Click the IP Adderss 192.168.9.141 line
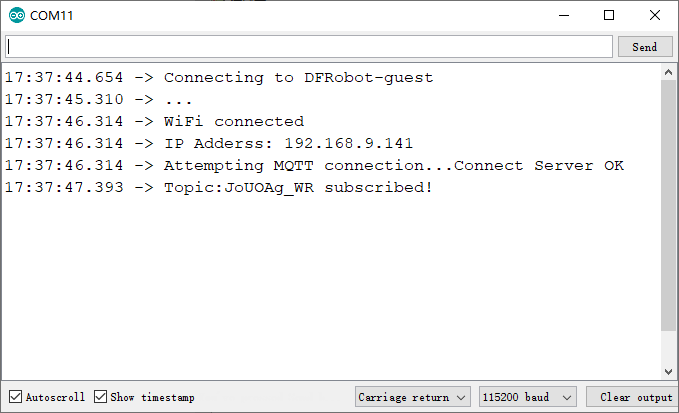Viewport: 679px width, 413px height. [x=209, y=143]
